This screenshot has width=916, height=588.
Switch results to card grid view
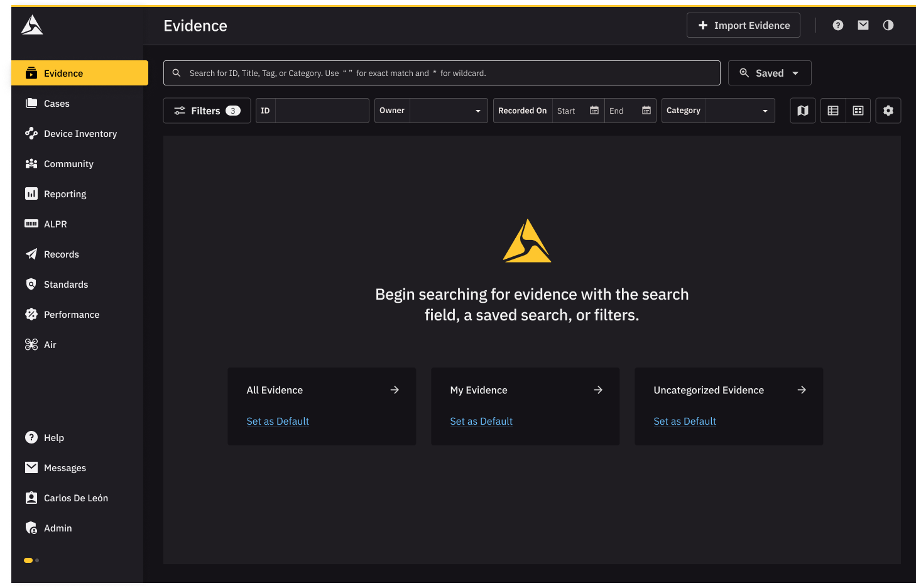[x=858, y=110]
